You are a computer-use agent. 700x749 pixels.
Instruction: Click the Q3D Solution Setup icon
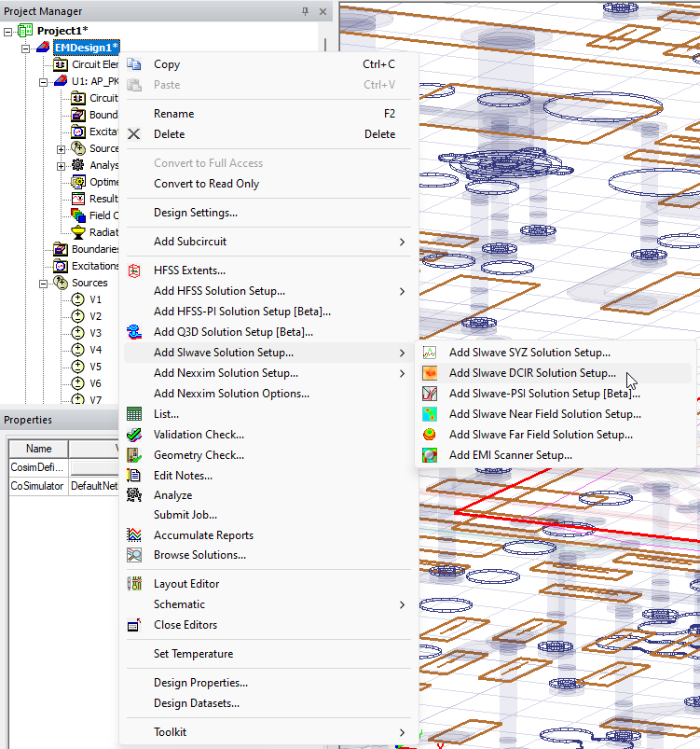134,332
